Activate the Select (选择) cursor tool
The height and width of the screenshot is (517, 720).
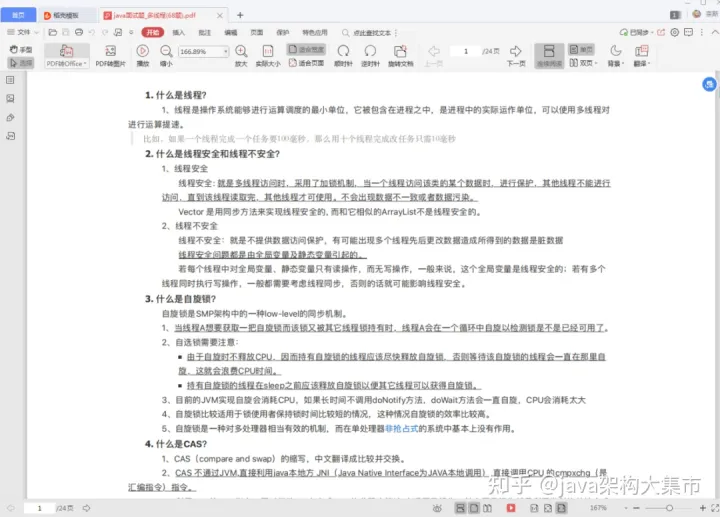click(21, 63)
